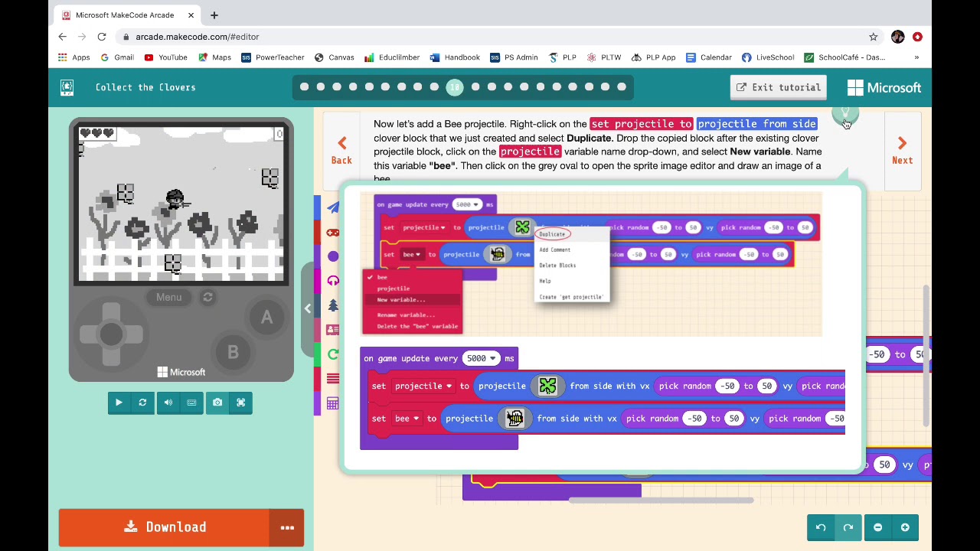The image size is (980, 551).
Task: Zoom in on the block workspace
Action: coord(905,527)
